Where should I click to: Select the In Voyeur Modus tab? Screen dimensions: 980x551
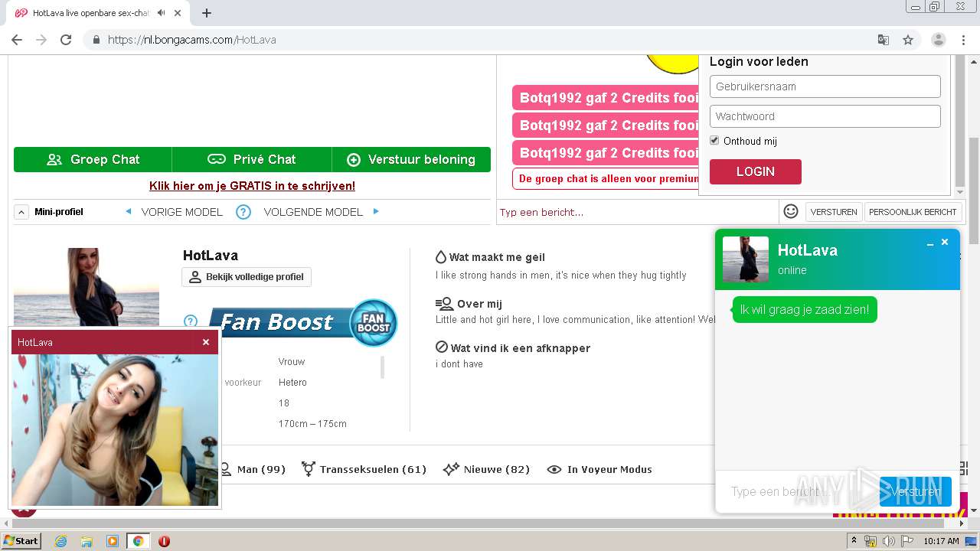[599, 469]
